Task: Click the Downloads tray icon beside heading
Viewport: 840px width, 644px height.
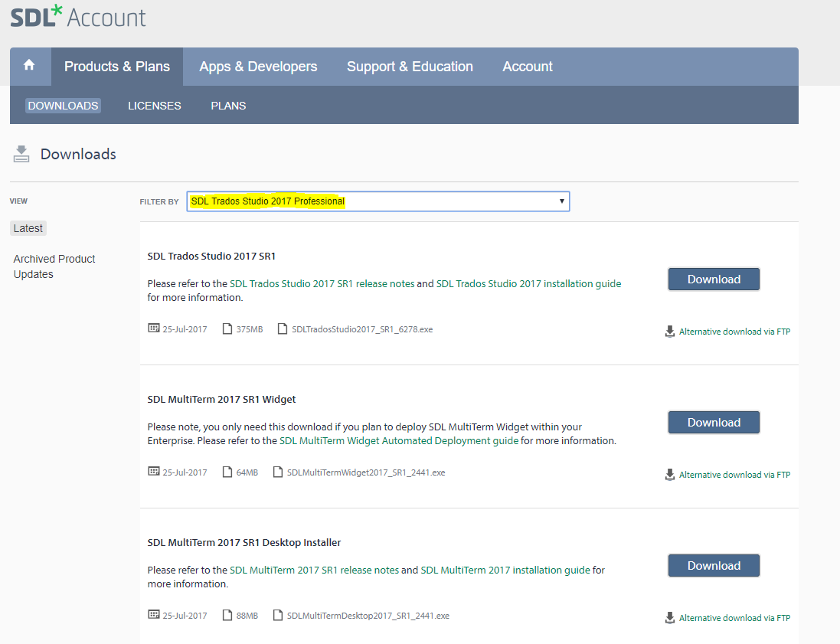Action: (x=21, y=154)
